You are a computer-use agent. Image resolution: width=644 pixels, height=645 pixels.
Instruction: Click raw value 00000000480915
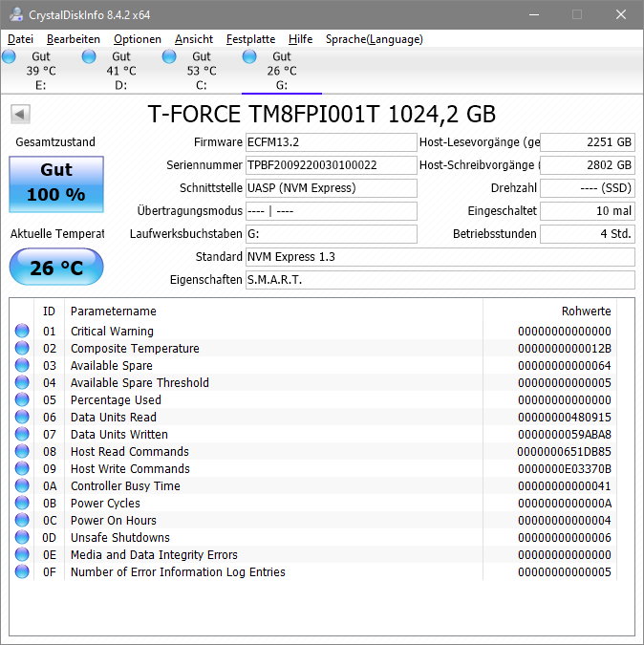click(x=565, y=418)
